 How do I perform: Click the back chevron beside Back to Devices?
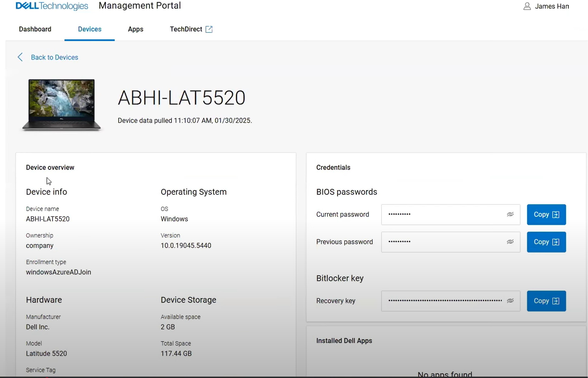20,57
